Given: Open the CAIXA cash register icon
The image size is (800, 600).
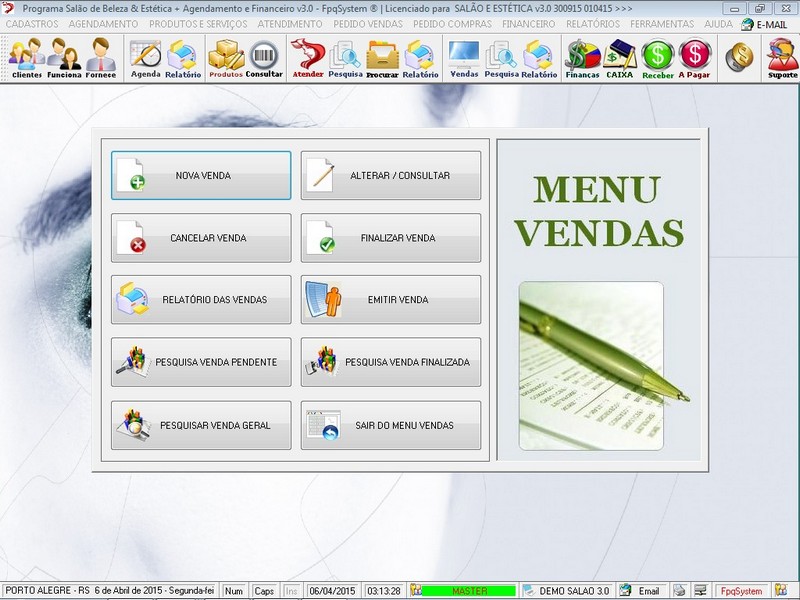Looking at the screenshot, I should (x=619, y=59).
